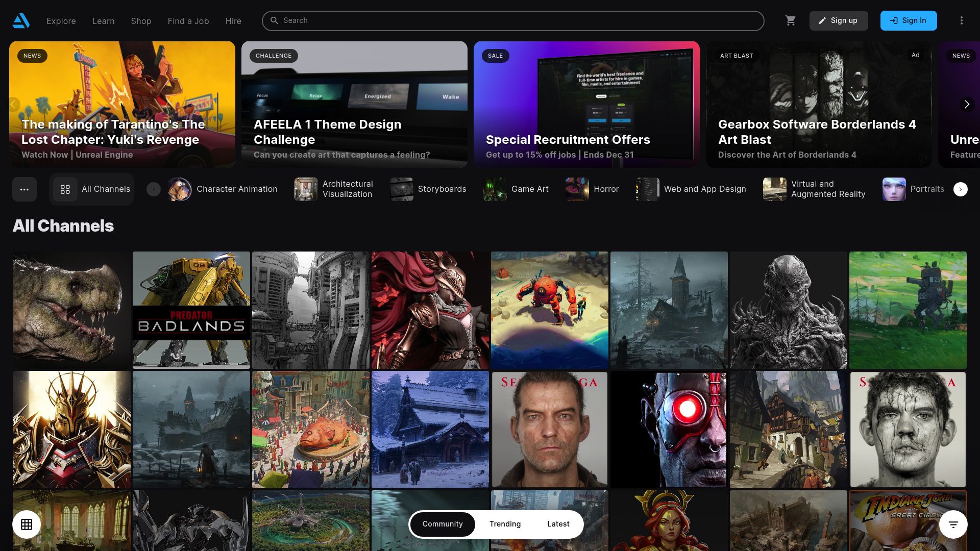
Task: Select the Community feed option
Action: click(443, 524)
